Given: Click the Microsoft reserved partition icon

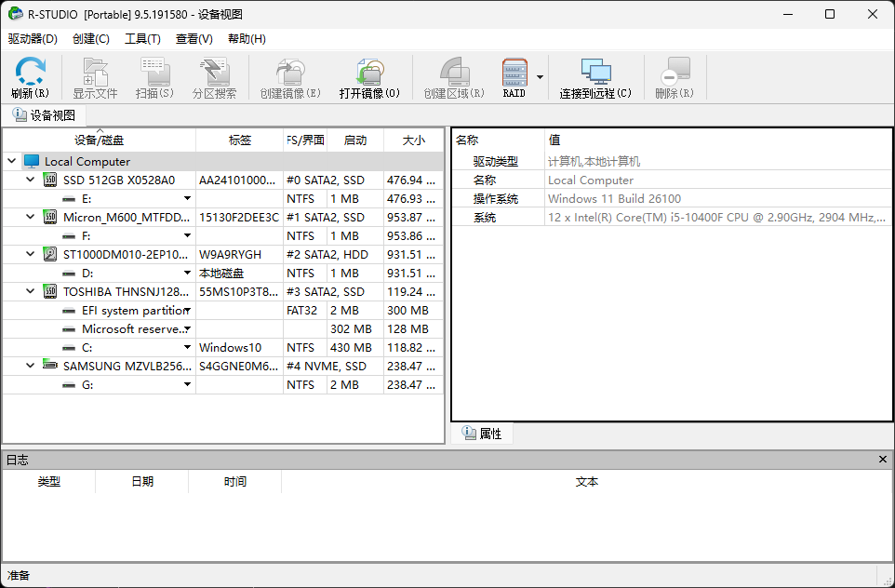Looking at the screenshot, I should click(69, 329).
